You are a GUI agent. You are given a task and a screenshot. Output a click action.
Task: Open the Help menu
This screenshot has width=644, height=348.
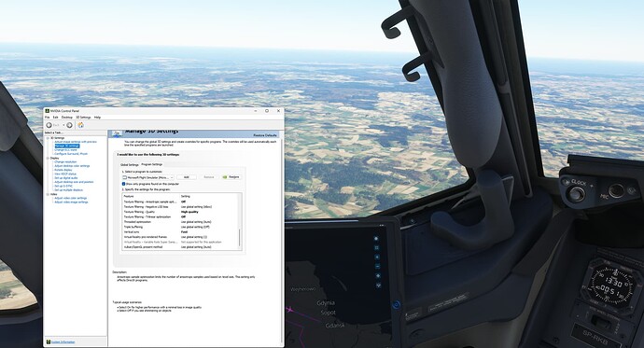(x=97, y=118)
